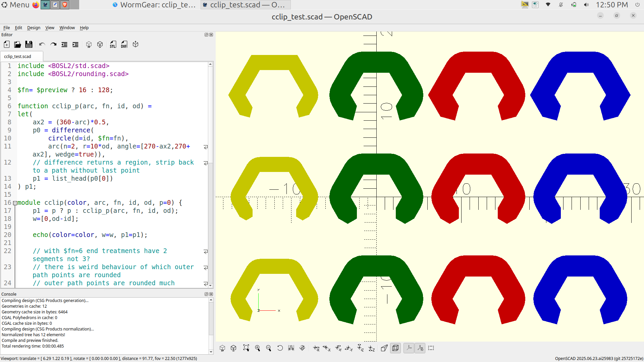This screenshot has width=644, height=362.
Task: Toggle Show Scale Markers button
Action: (x=420, y=348)
